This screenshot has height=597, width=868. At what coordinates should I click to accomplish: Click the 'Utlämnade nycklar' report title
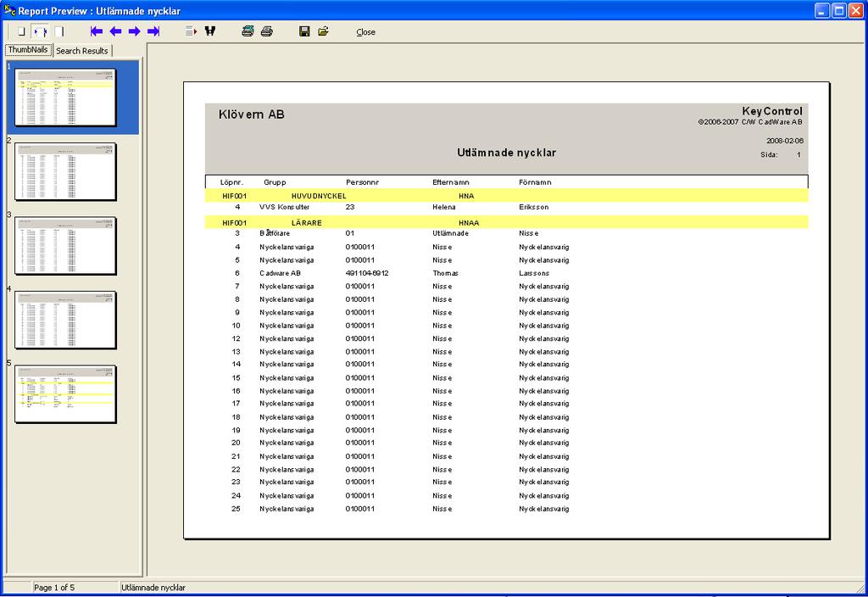coord(507,153)
